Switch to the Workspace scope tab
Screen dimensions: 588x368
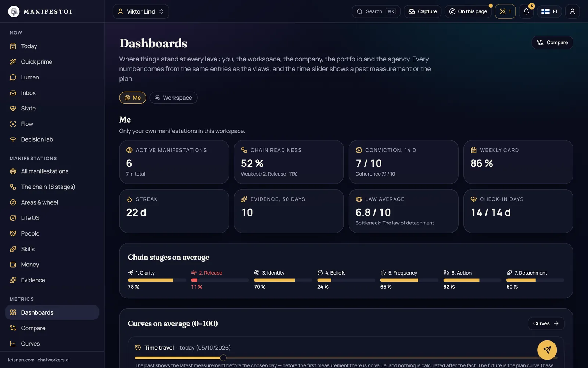[x=173, y=98]
